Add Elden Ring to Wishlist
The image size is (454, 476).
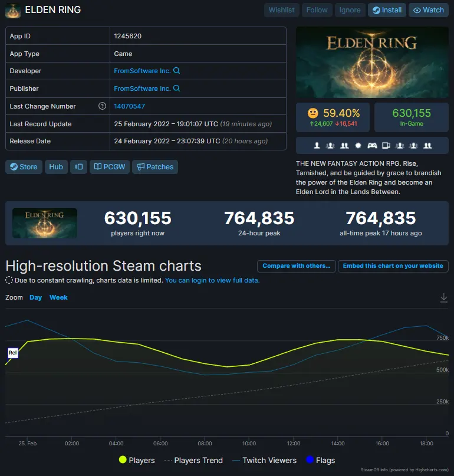[281, 10]
